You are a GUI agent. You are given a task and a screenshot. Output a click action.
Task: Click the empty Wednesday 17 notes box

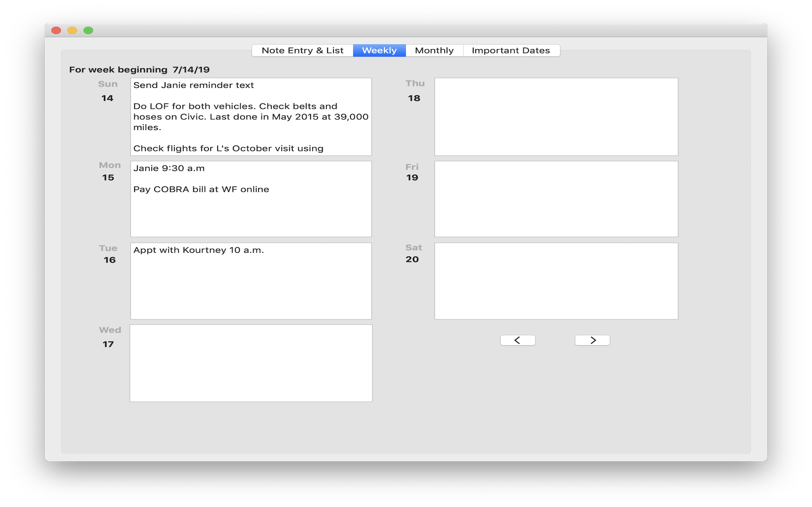tap(251, 363)
